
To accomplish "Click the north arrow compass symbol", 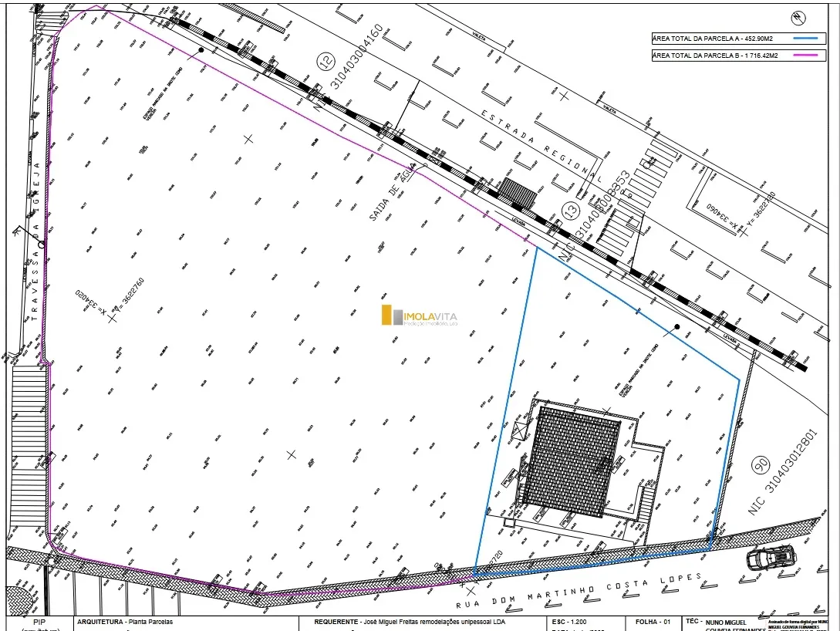I will (x=798, y=16).
